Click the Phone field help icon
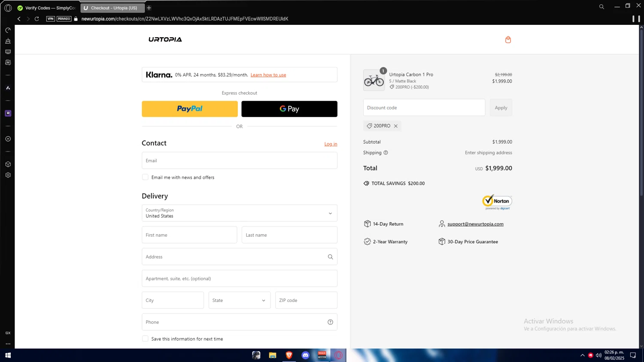 (x=330, y=322)
